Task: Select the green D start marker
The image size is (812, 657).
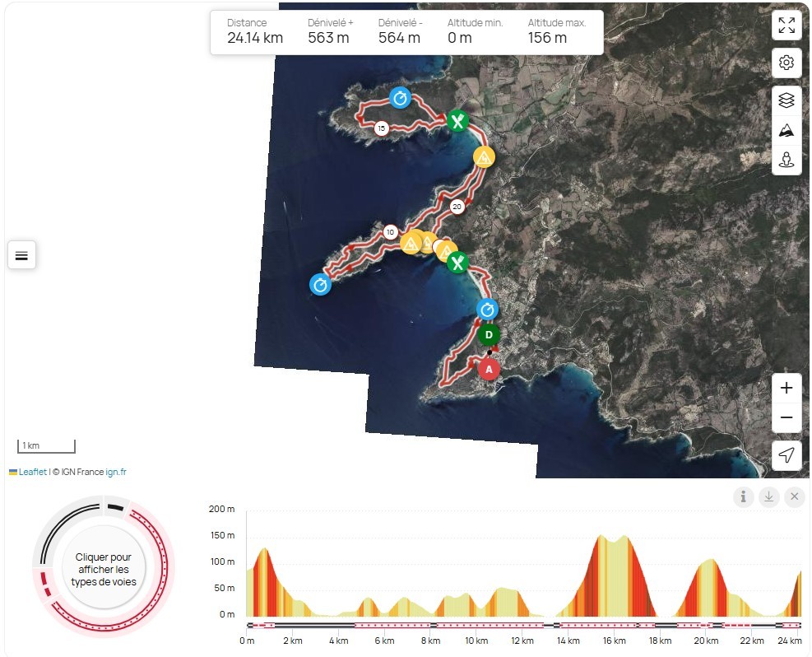Action: 489,335
